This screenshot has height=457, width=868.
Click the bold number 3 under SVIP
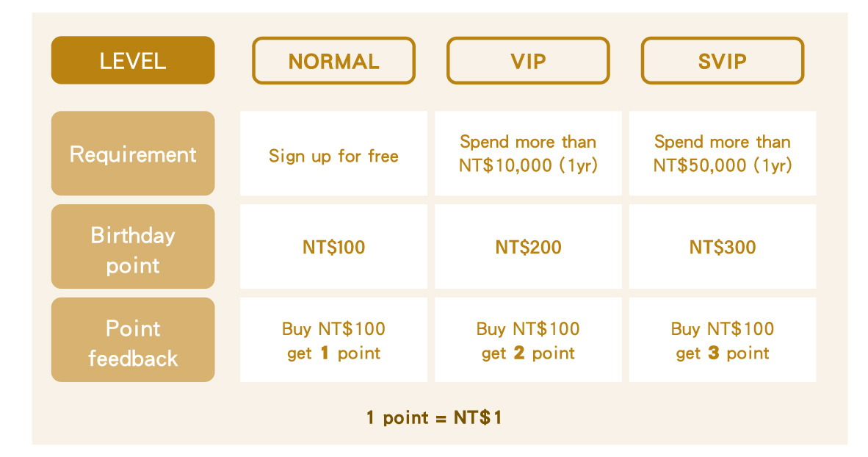[x=714, y=353]
